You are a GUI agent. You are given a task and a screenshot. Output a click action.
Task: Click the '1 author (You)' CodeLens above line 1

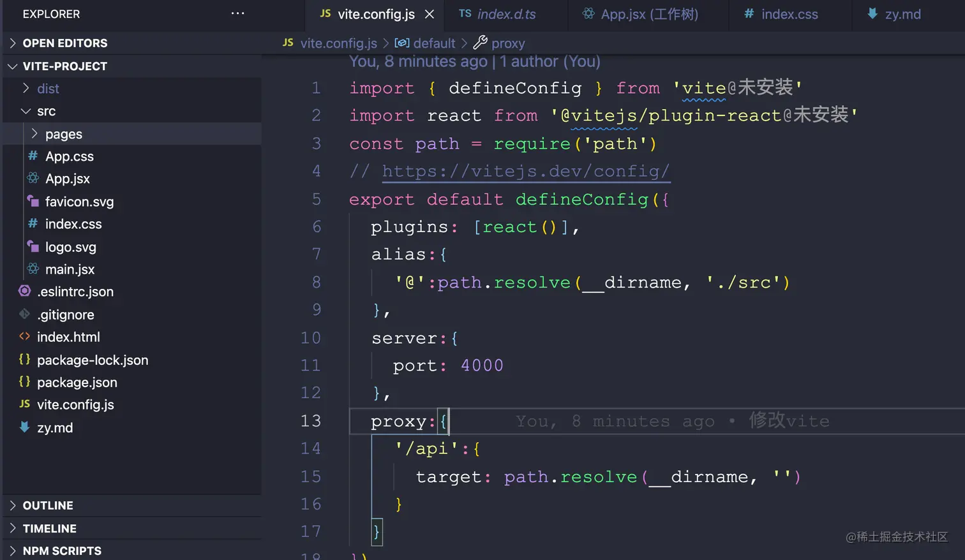click(x=550, y=61)
